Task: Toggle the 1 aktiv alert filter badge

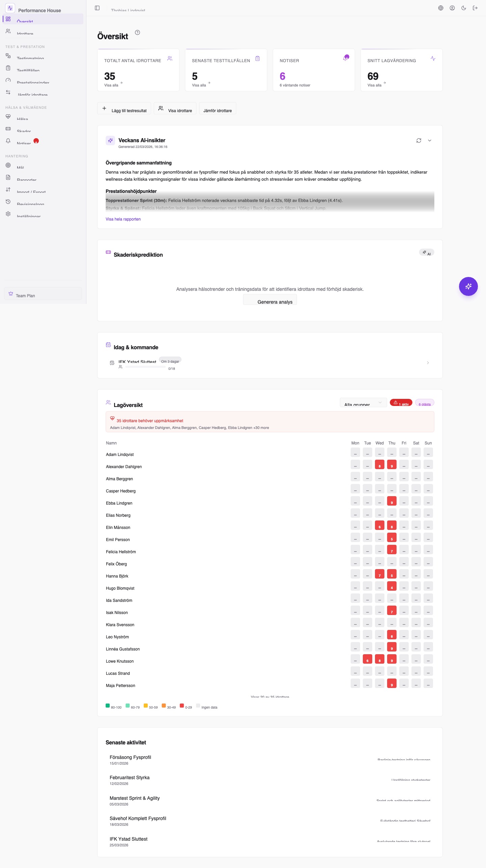Action: tap(401, 403)
